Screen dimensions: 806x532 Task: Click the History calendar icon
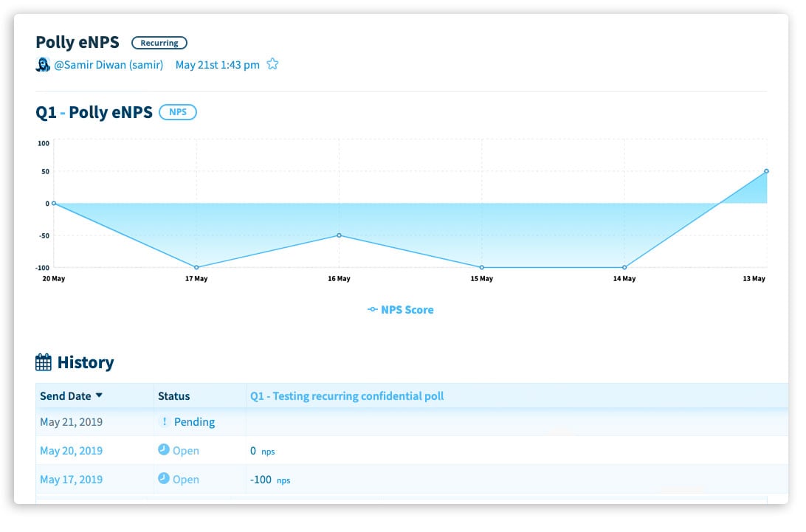tap(43, 362)
